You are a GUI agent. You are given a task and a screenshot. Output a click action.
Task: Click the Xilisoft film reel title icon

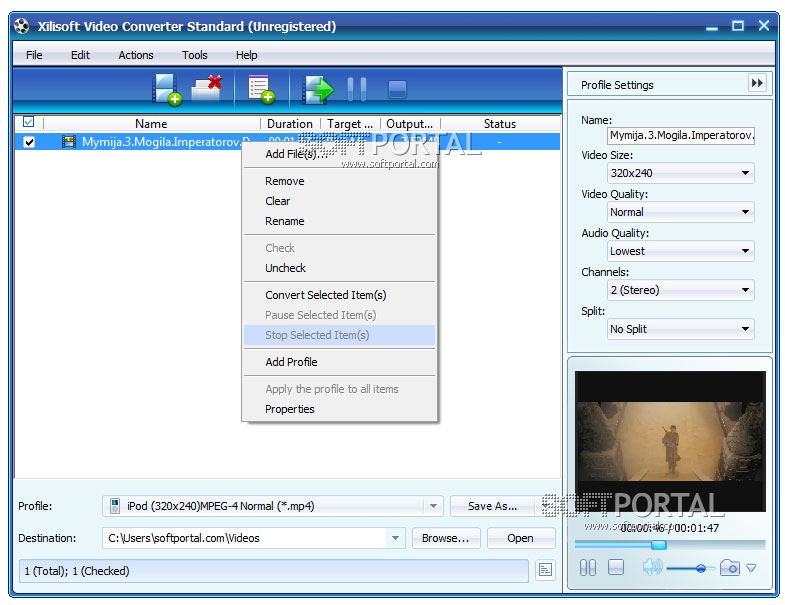coord(22,26)
